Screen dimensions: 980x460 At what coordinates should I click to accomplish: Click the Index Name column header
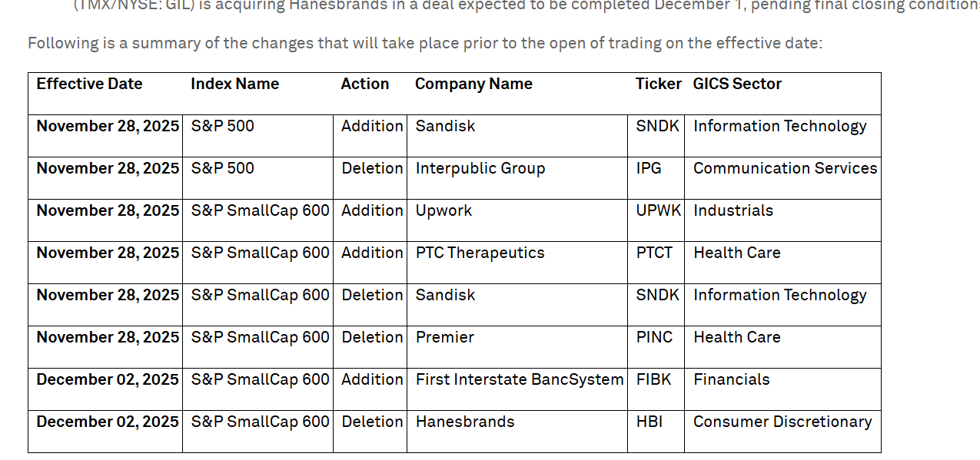tap(234, 84)
